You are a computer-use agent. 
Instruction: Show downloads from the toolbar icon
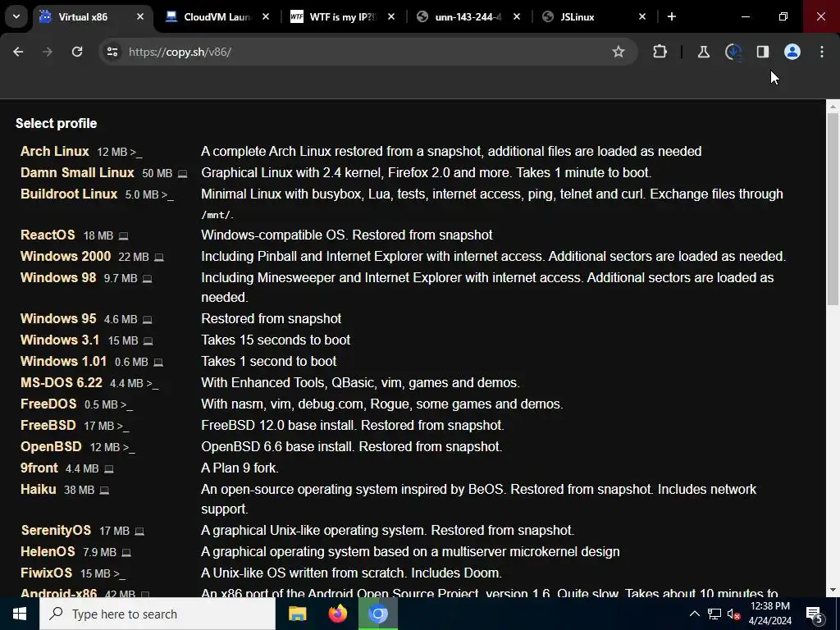coord(733,52)
